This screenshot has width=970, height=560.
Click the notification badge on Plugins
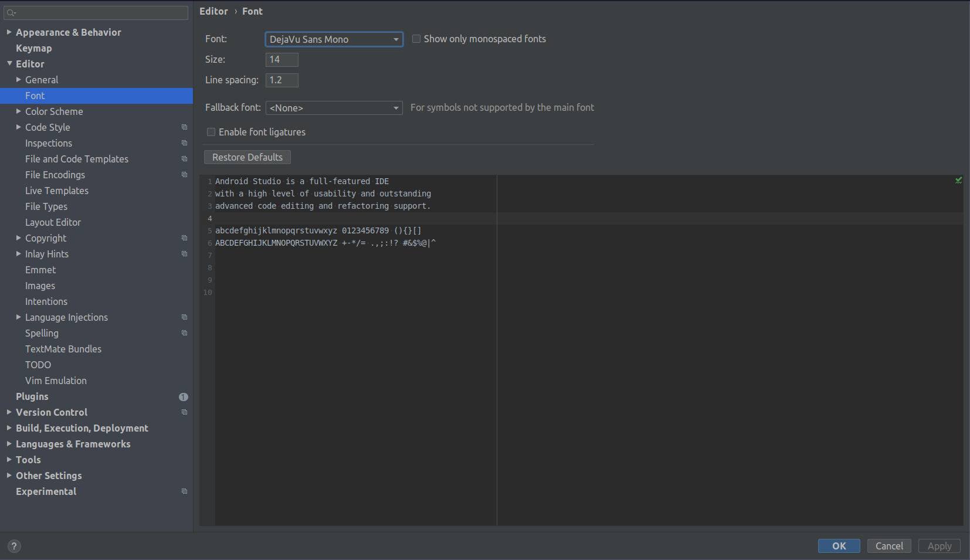click(x=184, y=397)
